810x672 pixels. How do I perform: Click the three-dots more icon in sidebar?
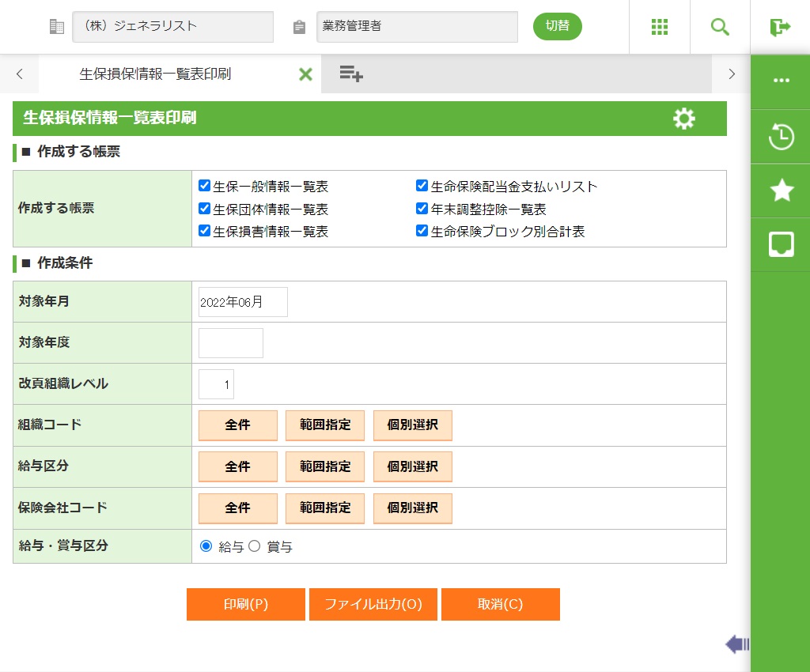click(x=781, y=81)
